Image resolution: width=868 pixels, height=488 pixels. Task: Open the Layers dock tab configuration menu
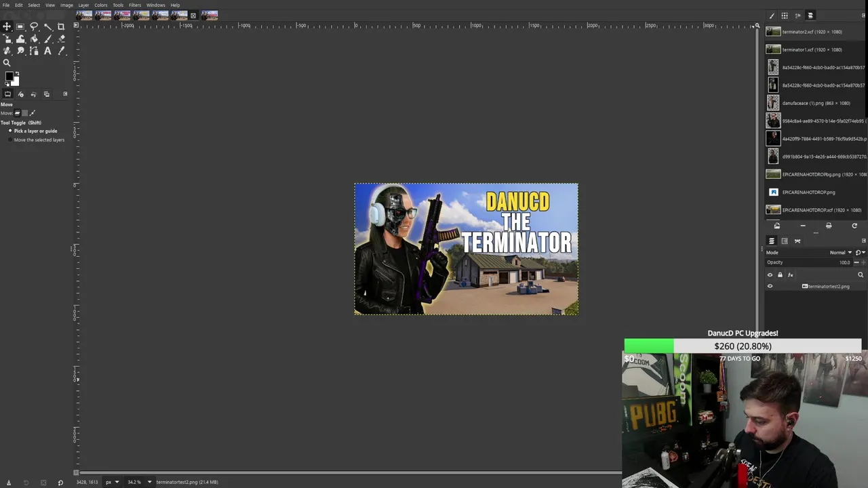point(863,241)
